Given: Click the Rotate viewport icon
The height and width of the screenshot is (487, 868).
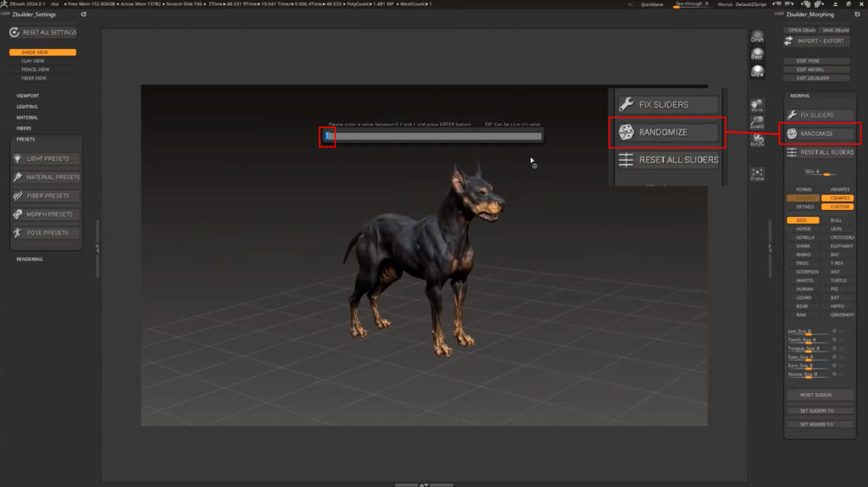Looking at the screenshot, I should coord(757,139).
